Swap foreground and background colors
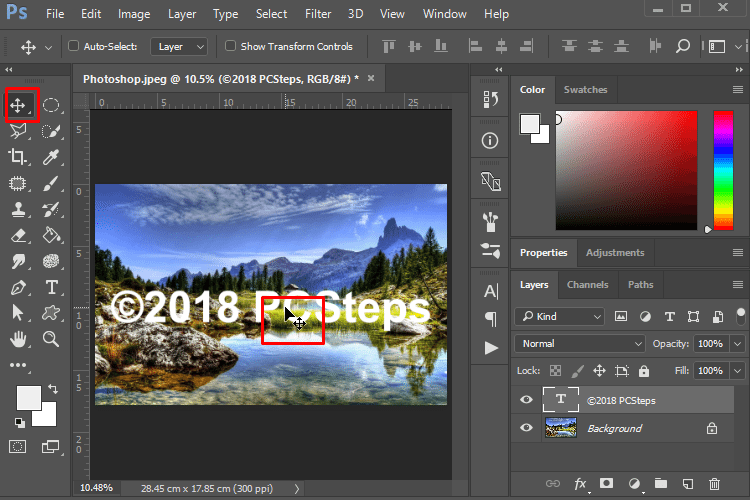The image size is (750, 500). (x=53, y=389)
